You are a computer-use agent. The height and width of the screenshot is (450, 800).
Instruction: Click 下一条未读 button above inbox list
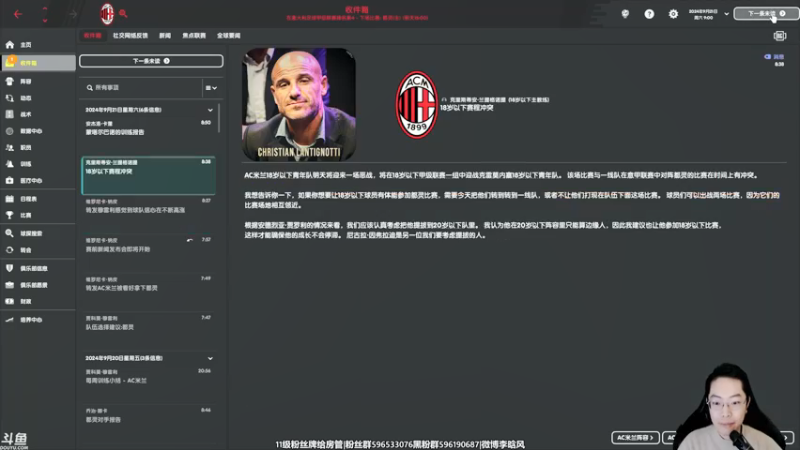pyautogui.click(x=151, y=61)
